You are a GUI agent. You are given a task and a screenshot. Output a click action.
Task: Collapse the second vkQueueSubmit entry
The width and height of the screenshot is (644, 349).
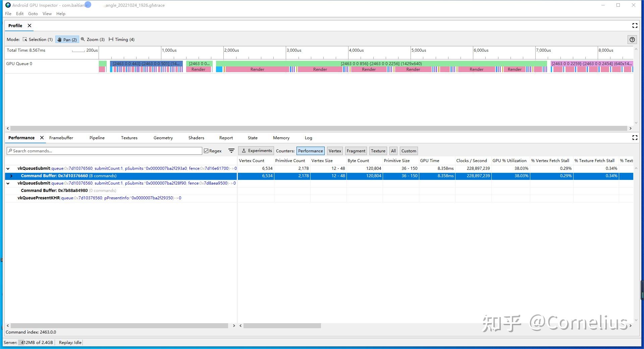point(8,183)
